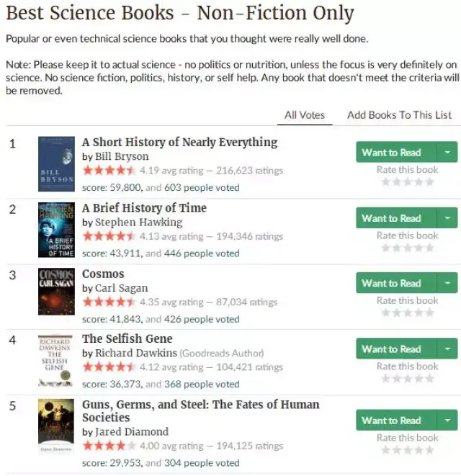The width and height of the screenshot is (461, 476).
Task: Expand shelf dropdown for A Short History of Nearly Everything
Action: pos(448,153)
